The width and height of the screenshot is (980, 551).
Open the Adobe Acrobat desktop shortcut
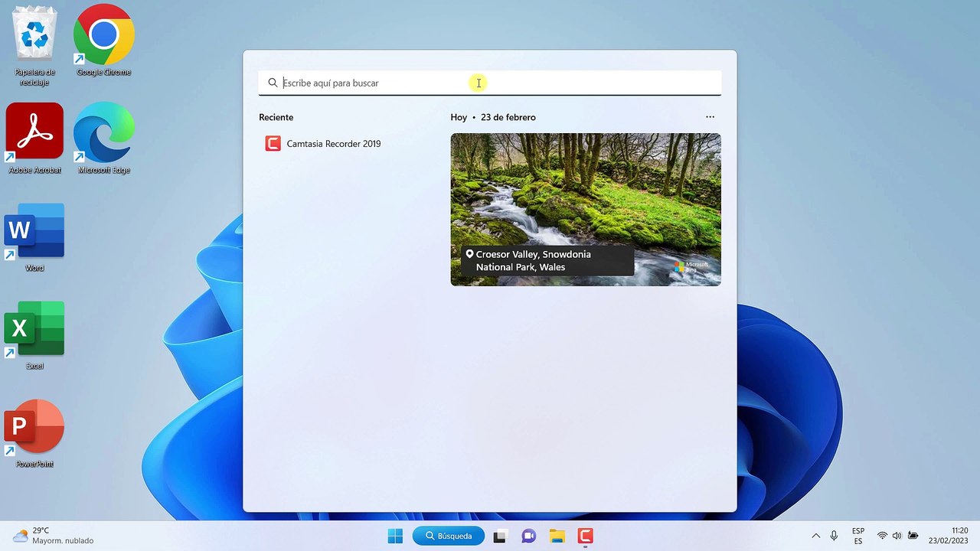(34, 139)
